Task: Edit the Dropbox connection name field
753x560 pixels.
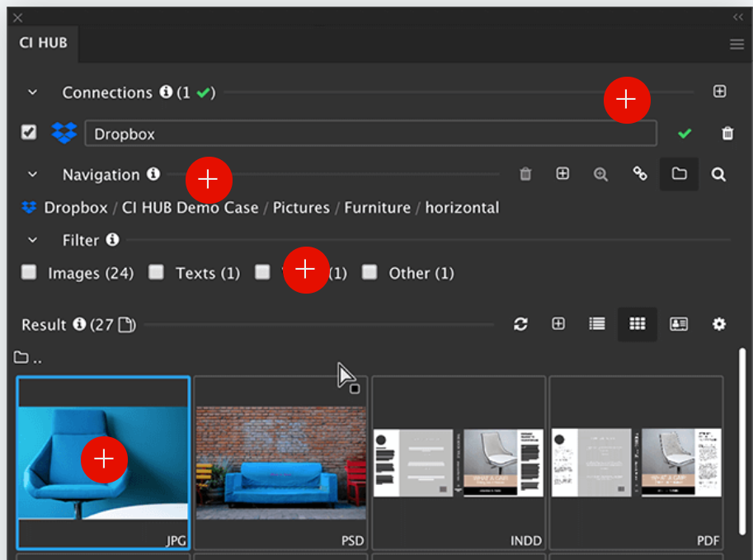Action: (x=371, y=134)
